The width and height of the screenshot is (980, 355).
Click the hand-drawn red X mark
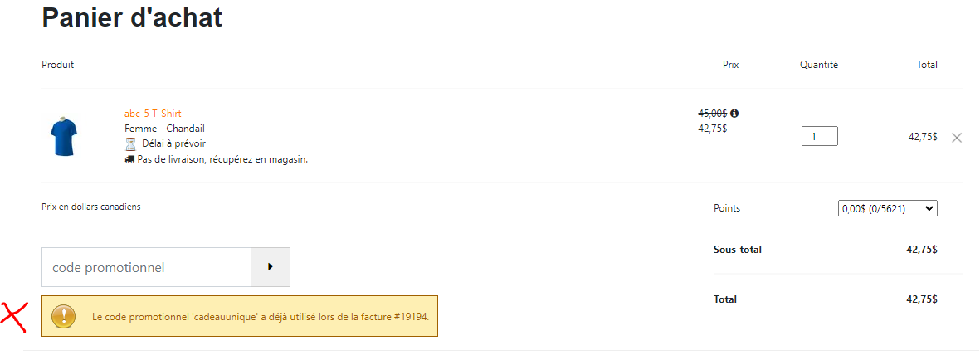[13, 314]
